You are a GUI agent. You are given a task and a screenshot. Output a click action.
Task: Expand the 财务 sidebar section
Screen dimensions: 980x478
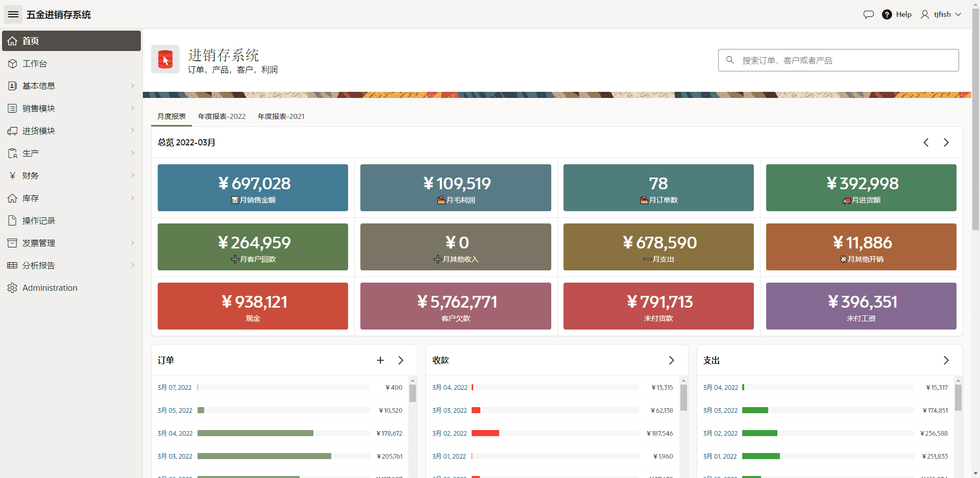coord(71,175)
